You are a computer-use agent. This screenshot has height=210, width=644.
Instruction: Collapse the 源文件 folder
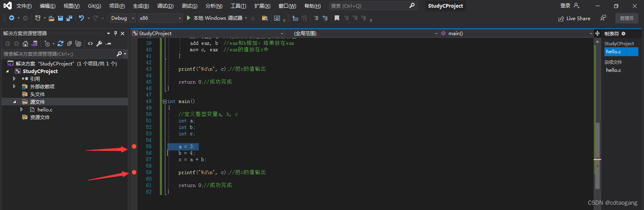(15, 102)
